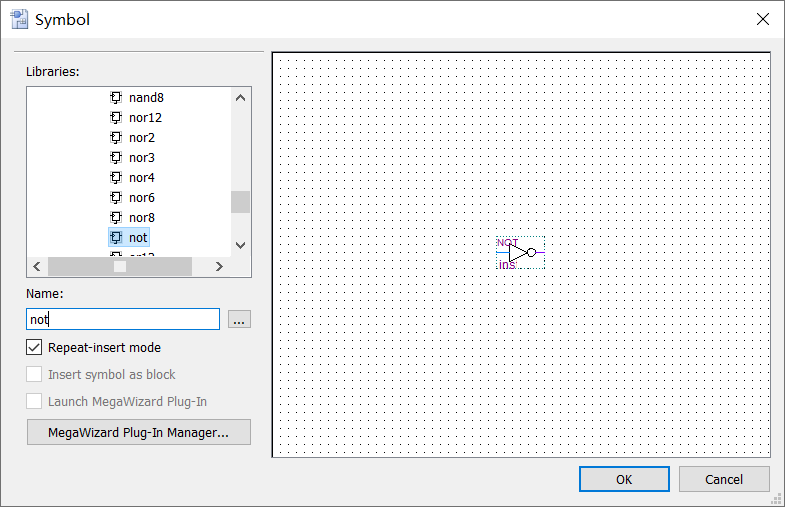Viewport: 785px width, 507px height.
Task: Click the nor2 symbol icon
Action: tap(116, 138)
